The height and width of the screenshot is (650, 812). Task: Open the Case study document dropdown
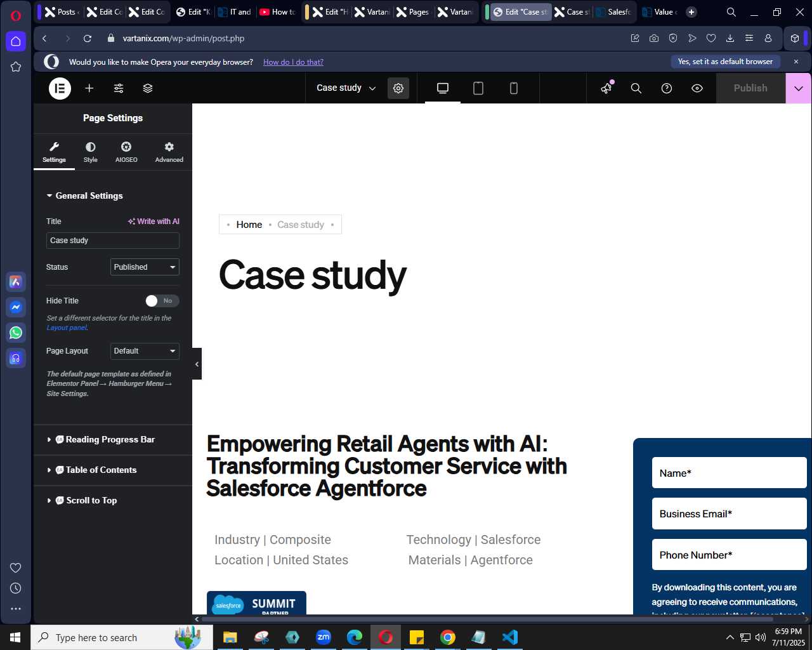coord(346,88)
